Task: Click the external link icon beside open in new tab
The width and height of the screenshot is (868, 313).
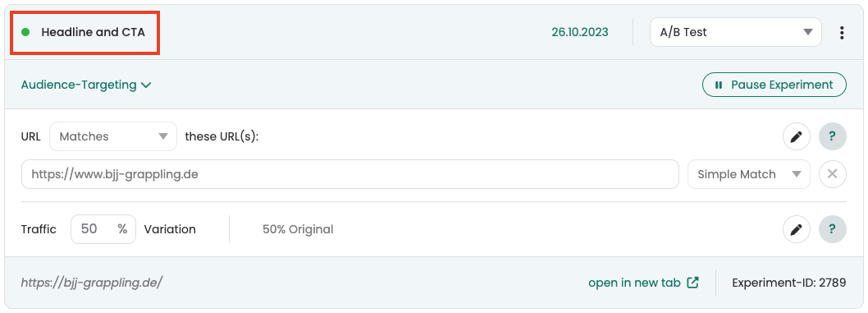Action: pos(692,283)
